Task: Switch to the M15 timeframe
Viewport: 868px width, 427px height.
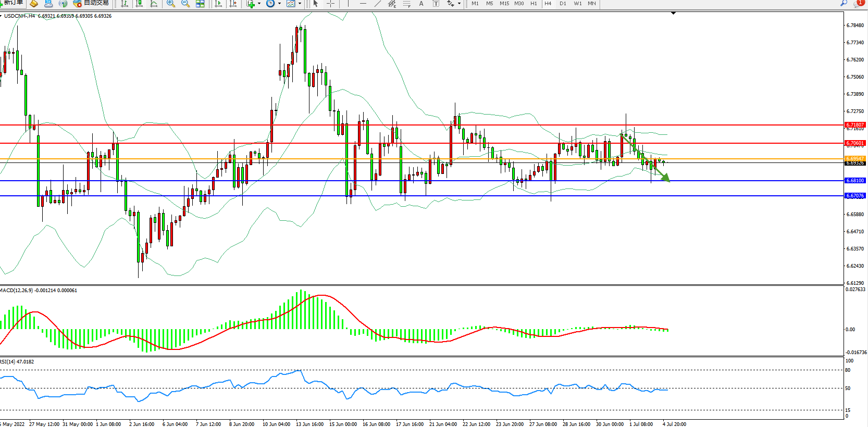Action: pyautogui.click(x=504, y=4)
